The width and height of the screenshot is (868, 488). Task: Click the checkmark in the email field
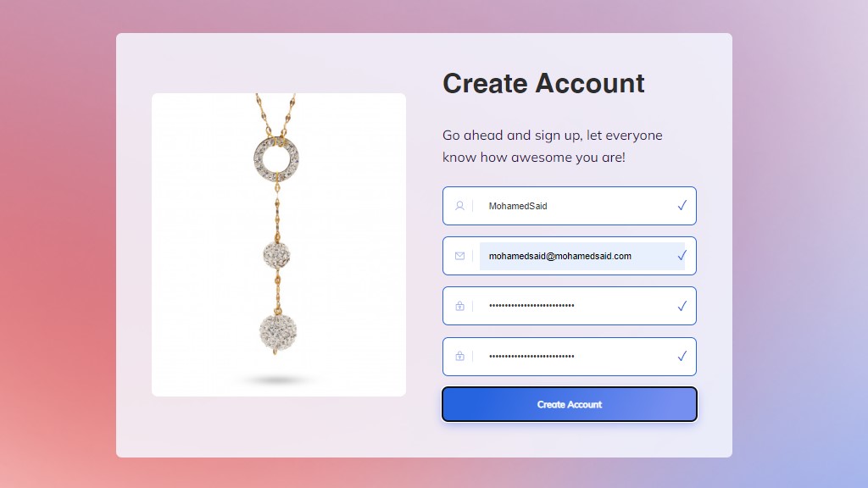coord(682,256)
